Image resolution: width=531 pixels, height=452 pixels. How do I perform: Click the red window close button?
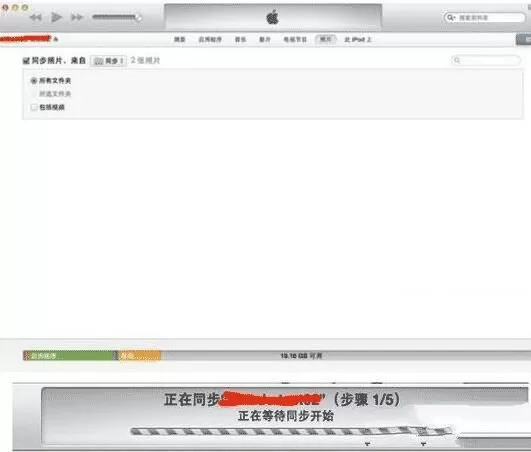tap(5, 7)
